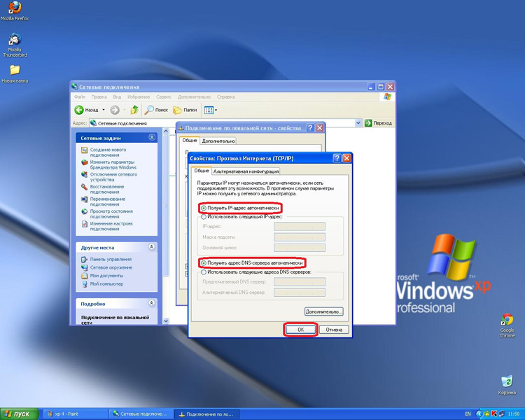Screen dimensions: 525x420
Task: Open the Recycle Bin (Корзина) icon
Action: (x=507, y=381)
